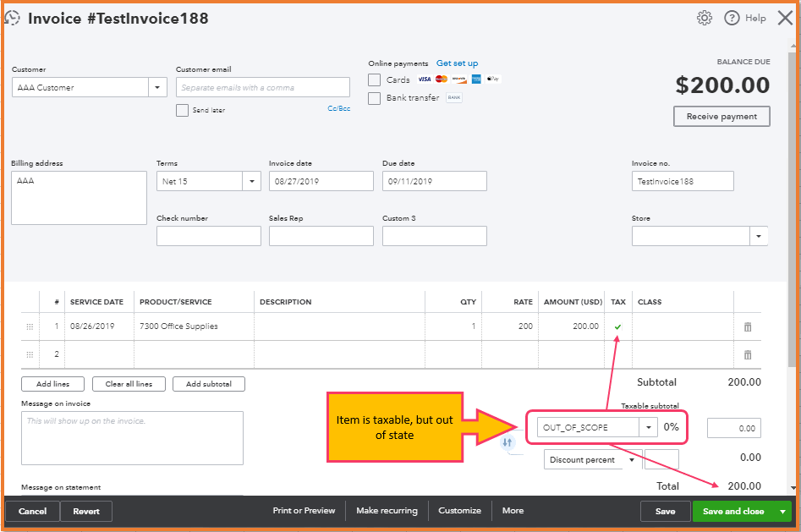The image size is (801, 532).
Task: Open the invoice settings gear icon
Action: click(704, 18)
